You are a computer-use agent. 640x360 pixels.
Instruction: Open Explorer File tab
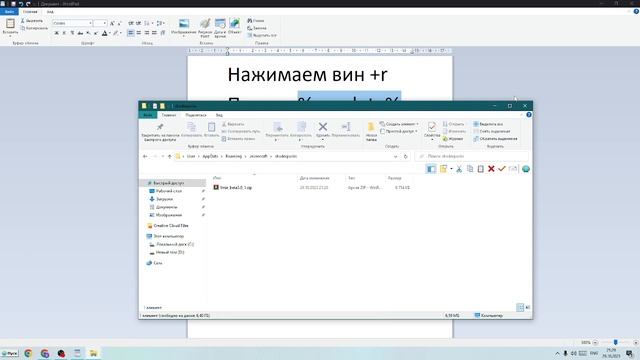(147, 115)
